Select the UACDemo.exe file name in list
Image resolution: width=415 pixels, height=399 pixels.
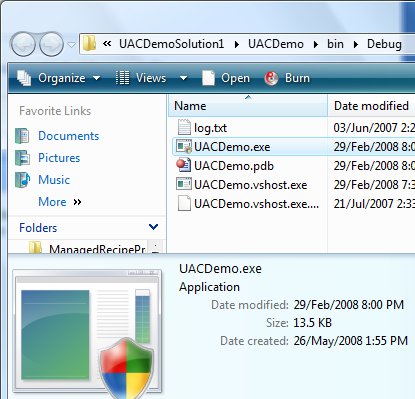pyautogui.click(x=232, y=147)
